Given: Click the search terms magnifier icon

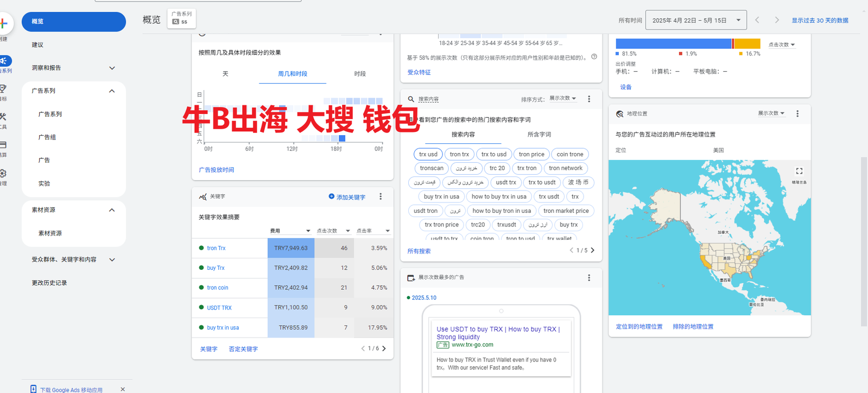Looking at the screenshot, I should coord(411,99).
